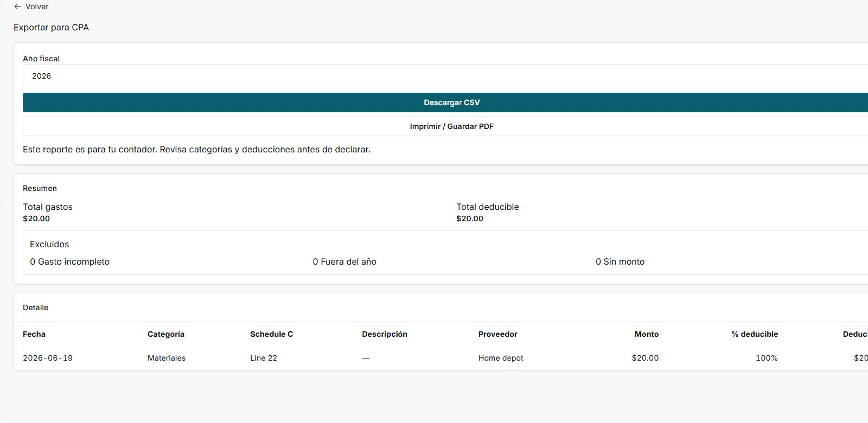Click the 0 Gasto incompleto entry

69,261
